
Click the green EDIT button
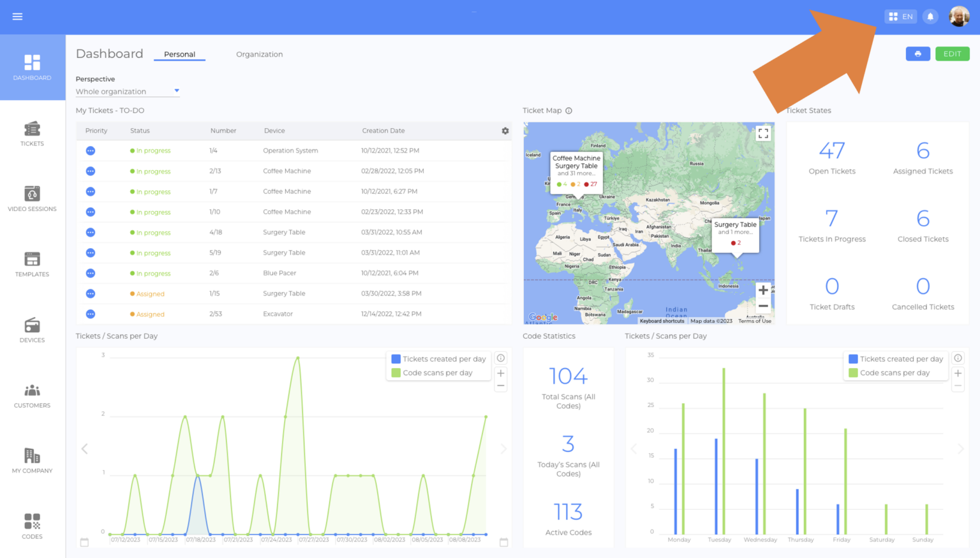(x=952, y=54)
